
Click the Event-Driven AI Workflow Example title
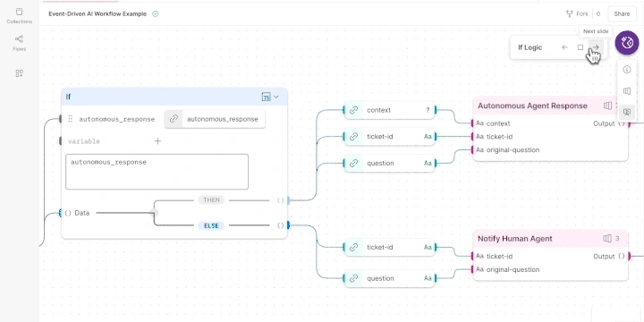[97, 14]
